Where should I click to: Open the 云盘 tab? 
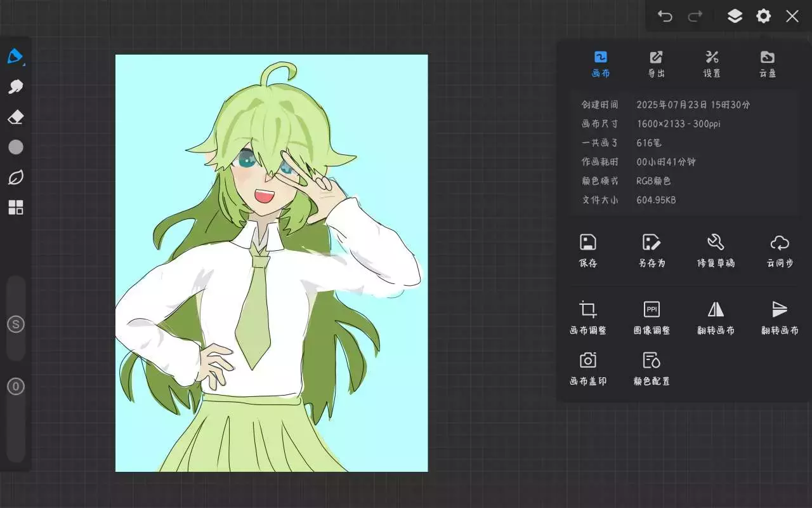[768, 64]
